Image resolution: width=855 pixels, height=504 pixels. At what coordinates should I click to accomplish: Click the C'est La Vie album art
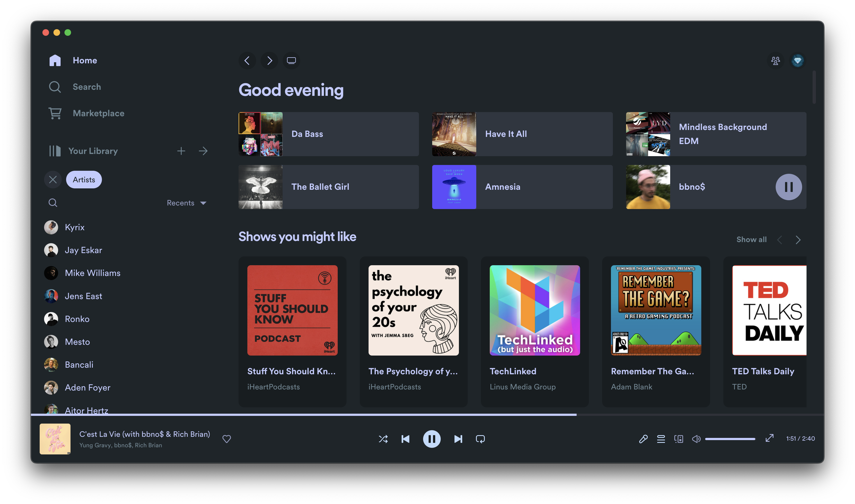click(x=55, y=439)
